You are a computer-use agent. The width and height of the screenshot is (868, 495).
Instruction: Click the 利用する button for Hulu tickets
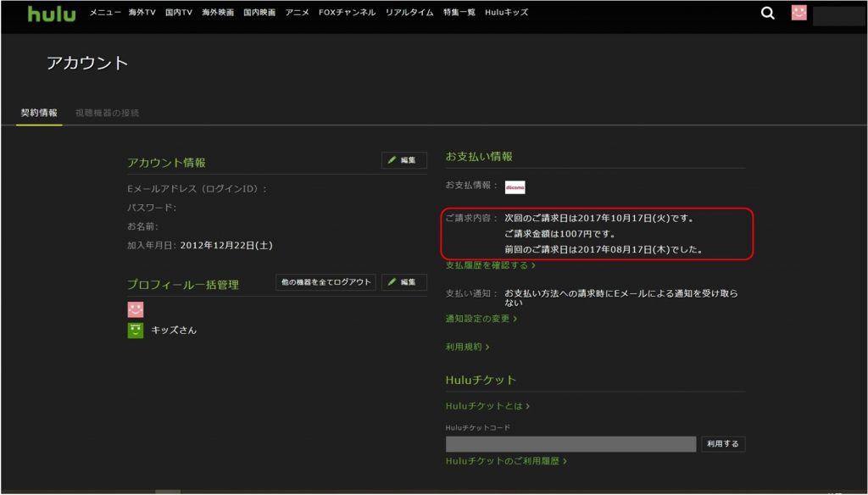[721, 443]
